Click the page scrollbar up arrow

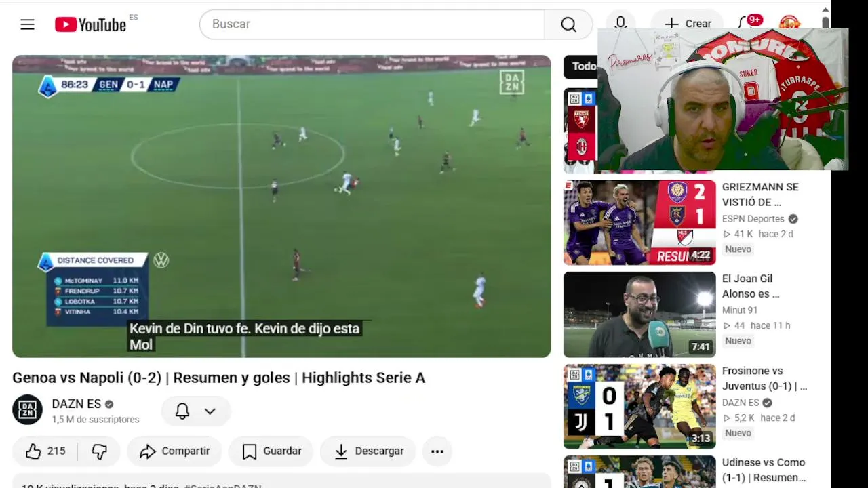[x=825, y=9]
